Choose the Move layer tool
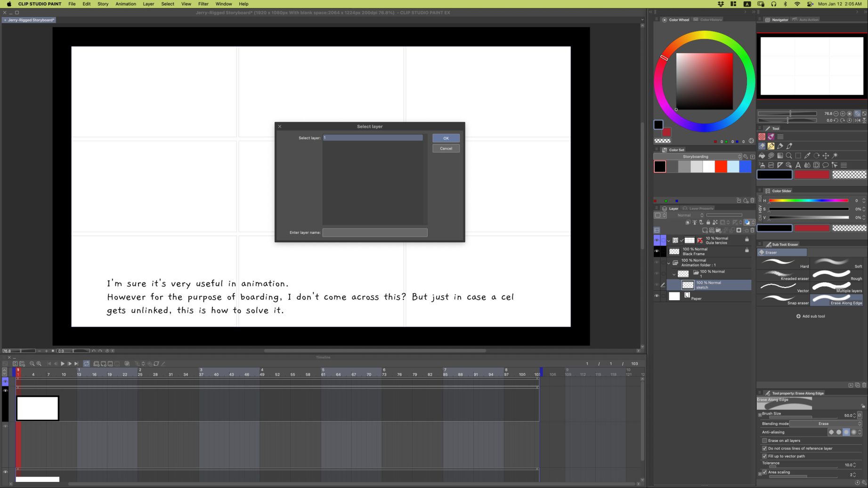This screenshot has width=868, height=488. [x=826, y=156]
